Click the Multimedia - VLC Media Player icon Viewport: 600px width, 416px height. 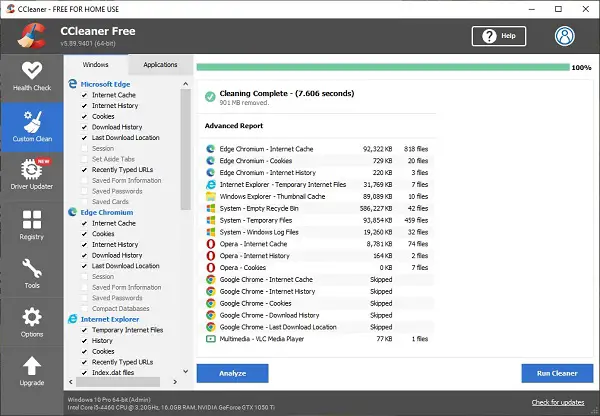(210, 339)
